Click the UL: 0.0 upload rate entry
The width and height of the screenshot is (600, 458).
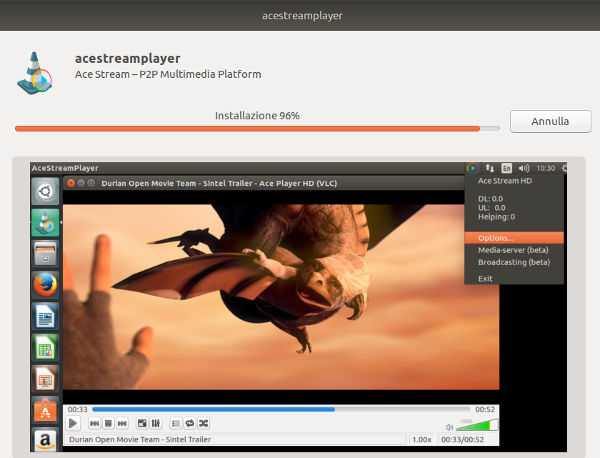tap(492, 208)
